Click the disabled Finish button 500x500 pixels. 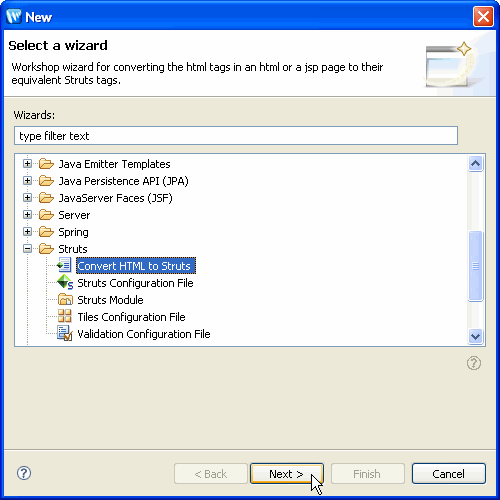pos(367,473)
